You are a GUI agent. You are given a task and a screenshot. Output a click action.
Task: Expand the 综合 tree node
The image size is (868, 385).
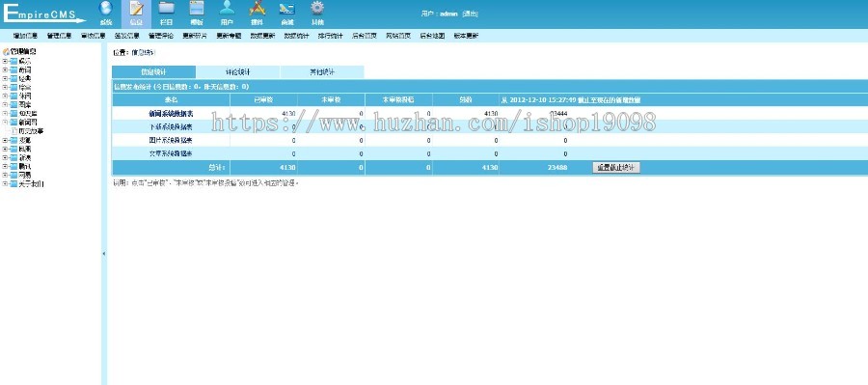point(5,88)
